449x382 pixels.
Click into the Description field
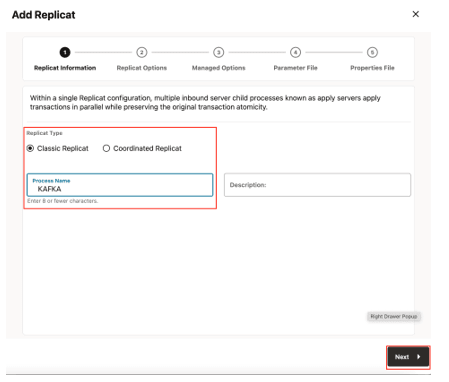pos(317,185)
